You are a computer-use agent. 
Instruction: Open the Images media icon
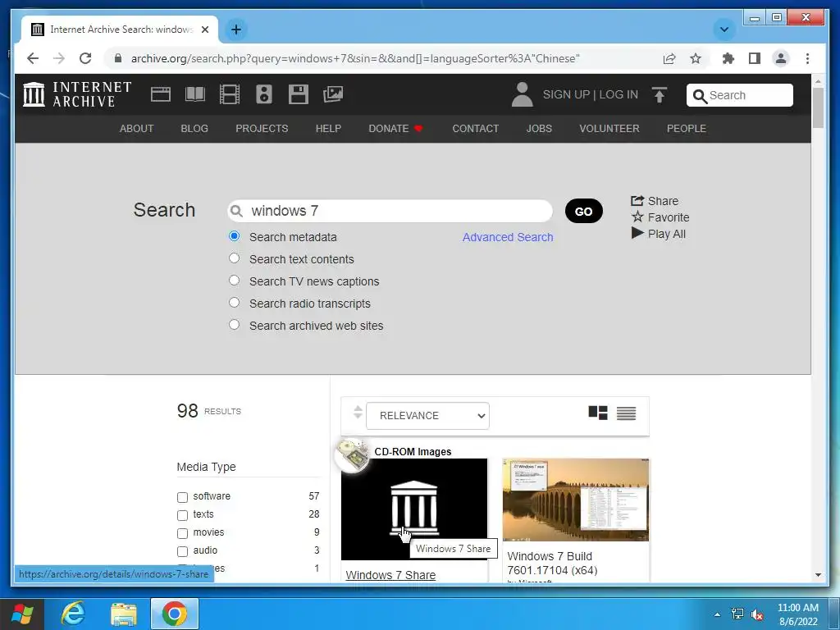333,94
